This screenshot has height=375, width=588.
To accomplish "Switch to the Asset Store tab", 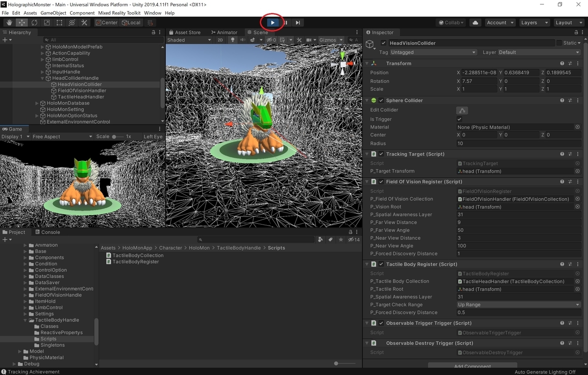I will click(x=184, y=32).
